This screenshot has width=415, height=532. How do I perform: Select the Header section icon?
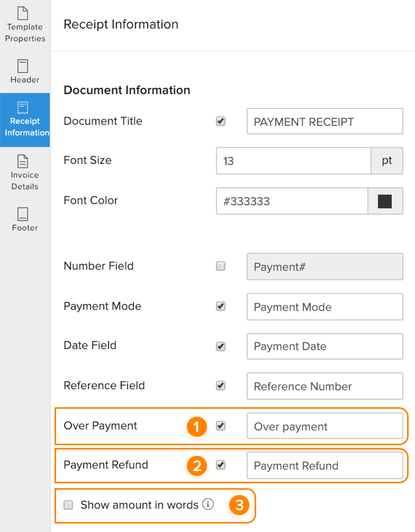(23, 66)
